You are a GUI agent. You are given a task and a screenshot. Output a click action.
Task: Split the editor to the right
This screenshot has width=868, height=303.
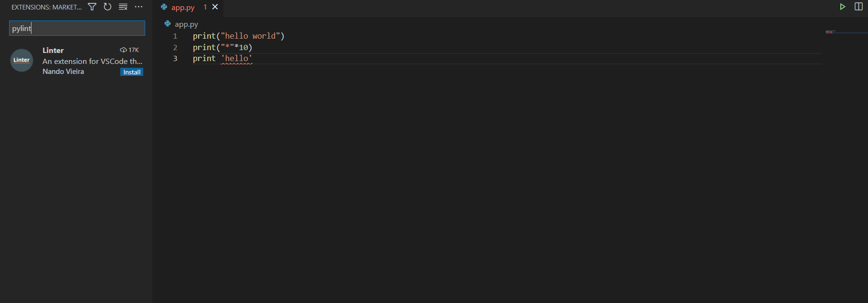coord(858,7)
